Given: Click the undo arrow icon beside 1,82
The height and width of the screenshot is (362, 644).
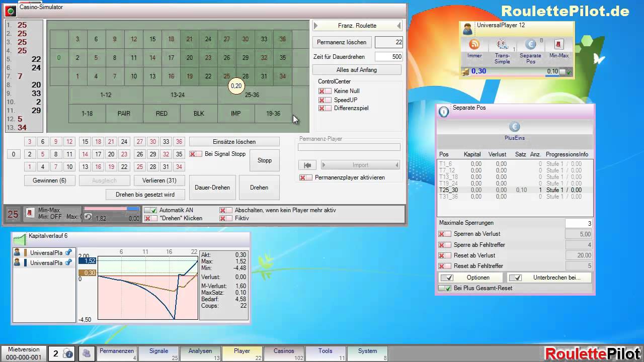Looking at the screenshot, I should [88, 217].
